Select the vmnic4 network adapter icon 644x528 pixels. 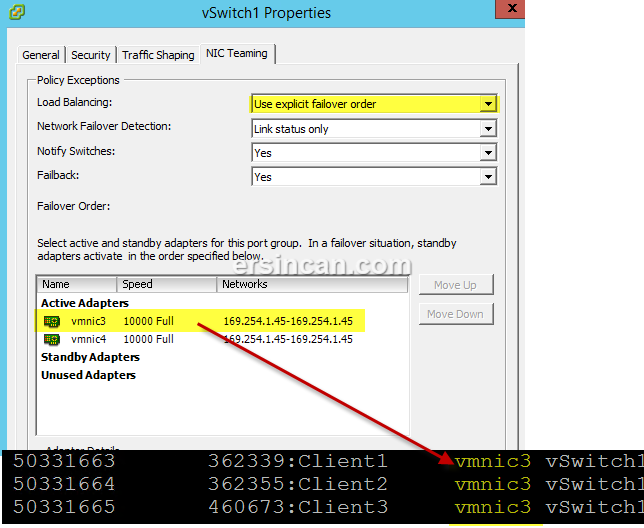[52, 339]
